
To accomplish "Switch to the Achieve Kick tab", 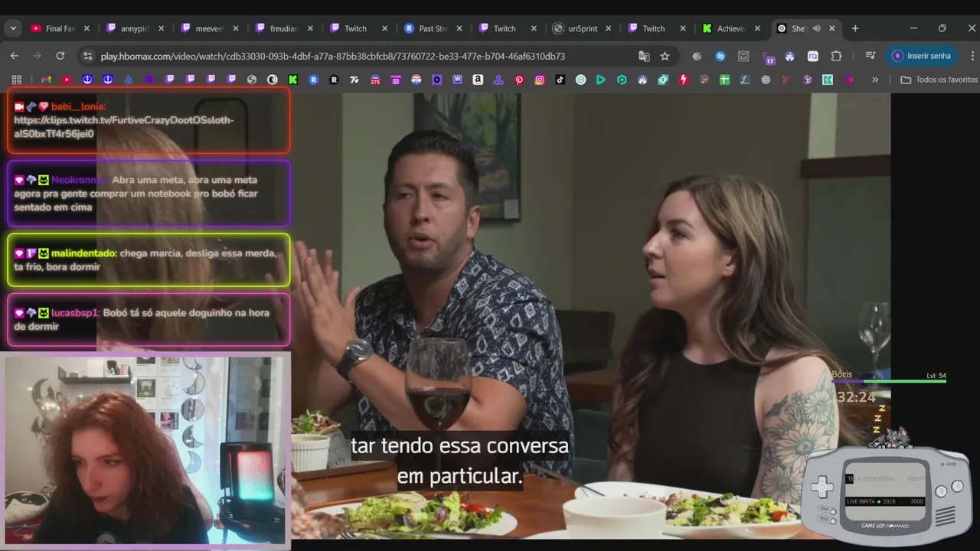I will coord(731,28).
